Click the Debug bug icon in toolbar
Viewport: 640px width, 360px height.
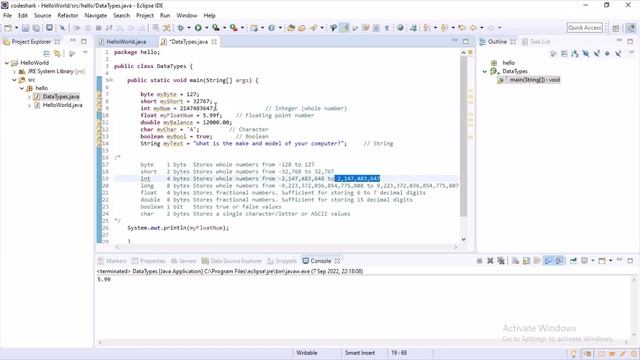click(180, 28)
